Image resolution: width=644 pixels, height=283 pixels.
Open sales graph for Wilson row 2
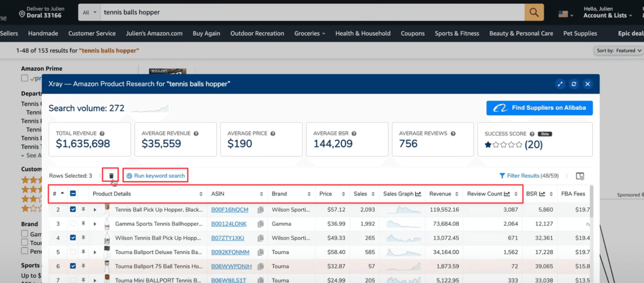click(403, 210)
